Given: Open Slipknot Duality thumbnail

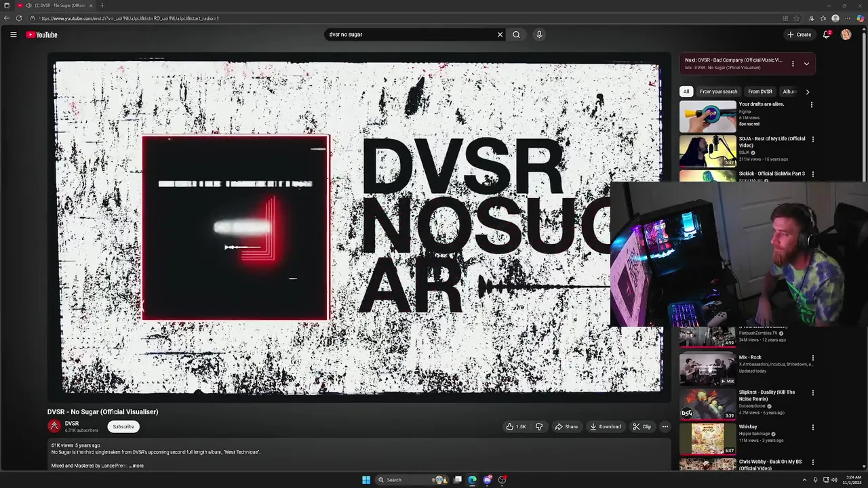Looking at the screenshot, I should 708,403.
